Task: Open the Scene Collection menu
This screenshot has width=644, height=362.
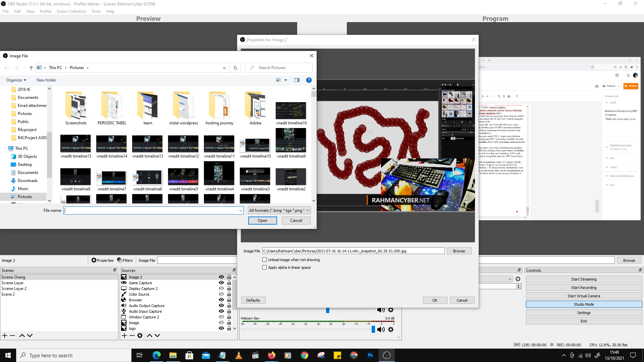Action: [71, 11]
